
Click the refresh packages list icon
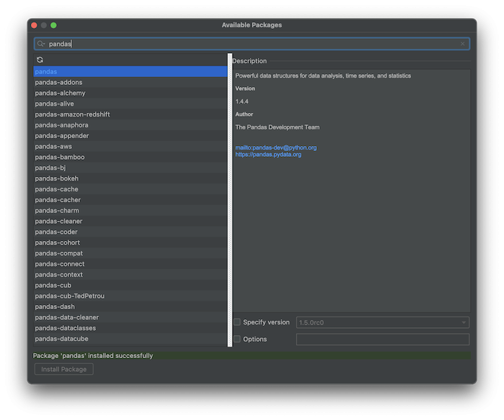click(40, 60)
